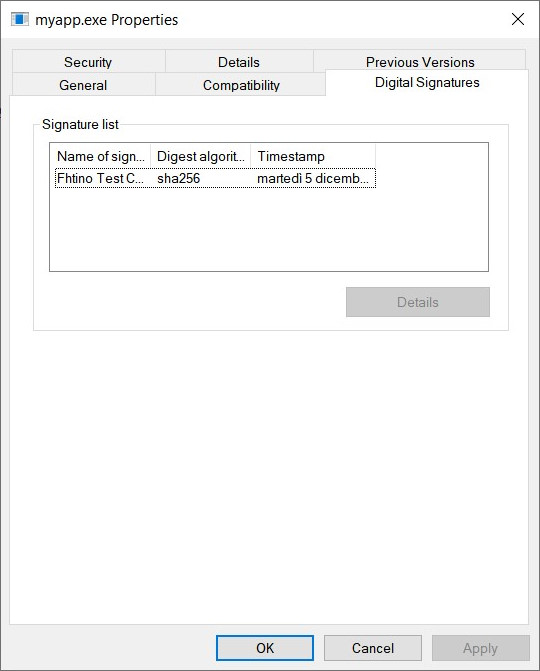This screenshot has width=540, height=671.
Task: Open the Compatibility tab
Action: pyautogui.click(x=241, y=85)
